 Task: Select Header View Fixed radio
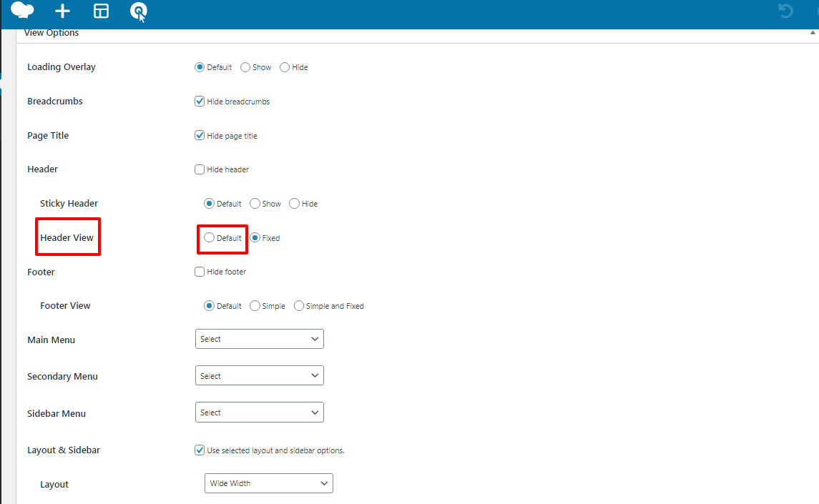(x=255, y=237)
